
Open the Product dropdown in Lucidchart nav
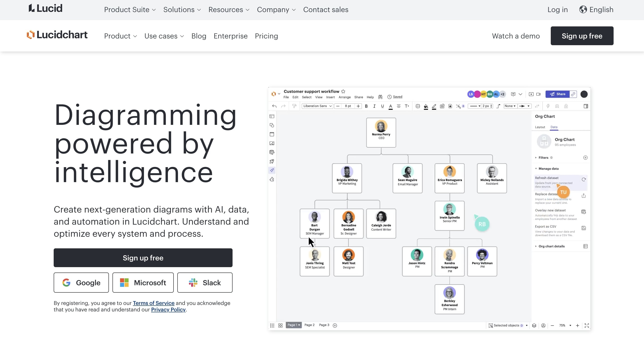pyautogui.click(x=121, y=36)
